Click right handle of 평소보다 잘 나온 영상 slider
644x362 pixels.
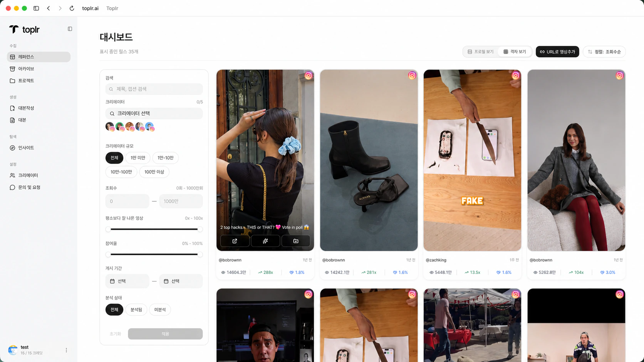coord(200,229)
